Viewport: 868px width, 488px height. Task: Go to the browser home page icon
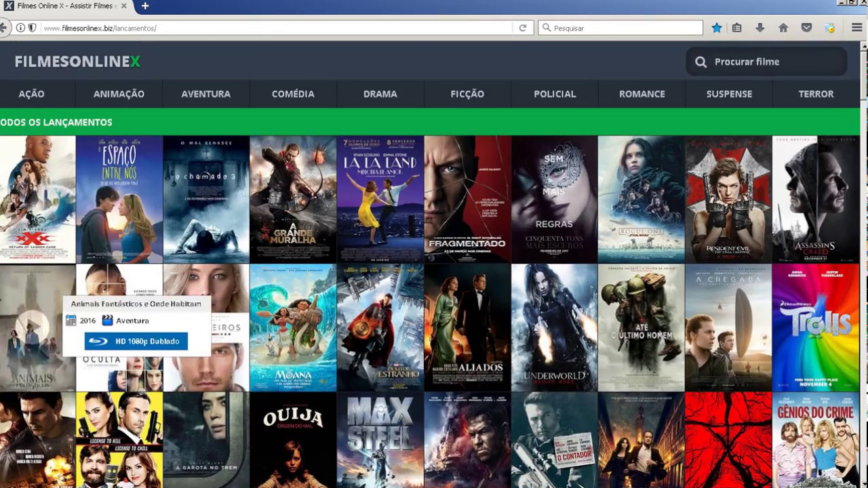point(783,28)
